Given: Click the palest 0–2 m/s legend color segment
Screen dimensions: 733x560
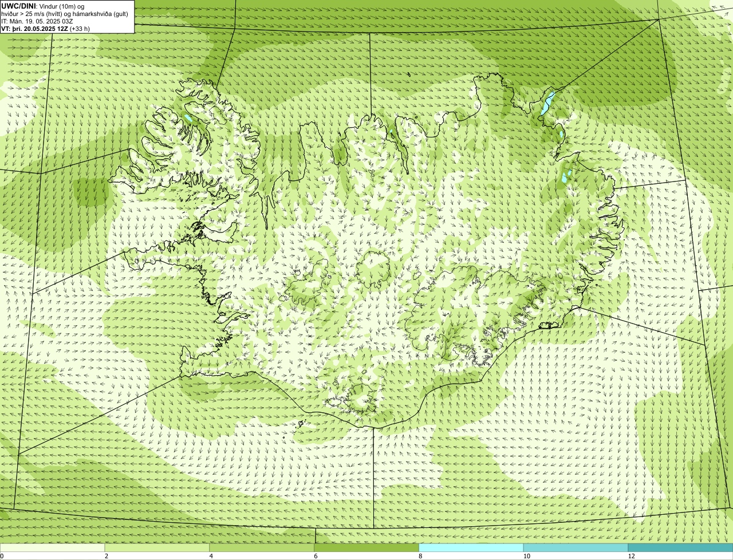Looking at the screenshot, I should 53,547.
